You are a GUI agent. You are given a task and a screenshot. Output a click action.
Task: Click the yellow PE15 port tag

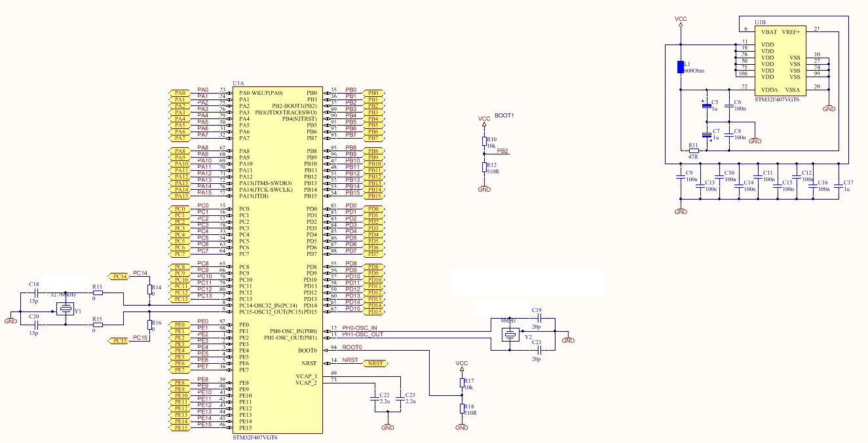click(x=180, y=428)
